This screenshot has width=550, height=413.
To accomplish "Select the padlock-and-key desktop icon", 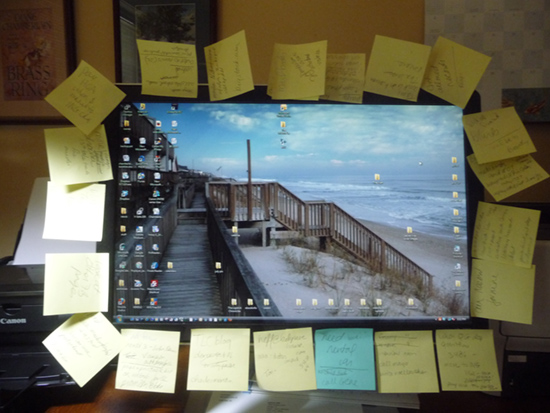I will [x=140, y=211].
